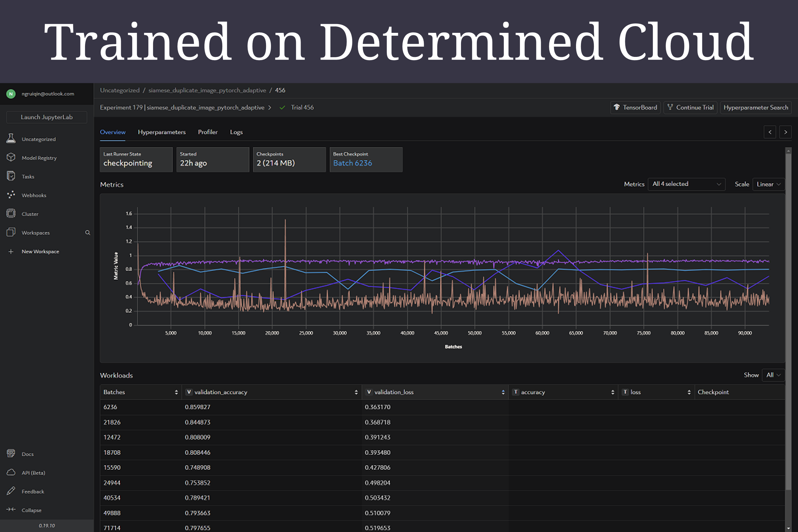Sort by the Batches column
The width and height of the screenshot is (798, 532).
tap(176, 392)
